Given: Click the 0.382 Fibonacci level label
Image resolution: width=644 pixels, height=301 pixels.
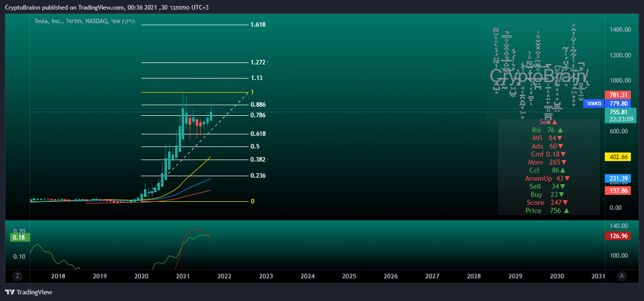Looking at the screenshot, I should pyautogui.click(x=258, y=160).
